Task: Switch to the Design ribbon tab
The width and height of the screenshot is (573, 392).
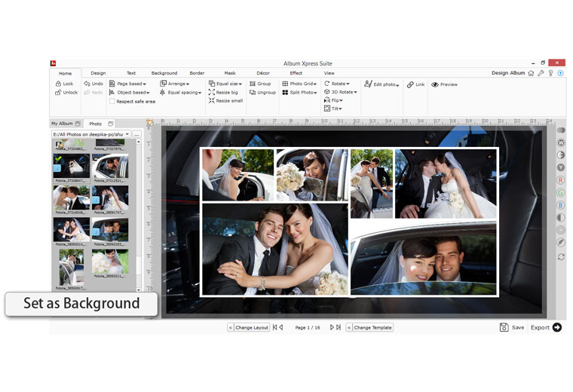Action: (98, 73)
